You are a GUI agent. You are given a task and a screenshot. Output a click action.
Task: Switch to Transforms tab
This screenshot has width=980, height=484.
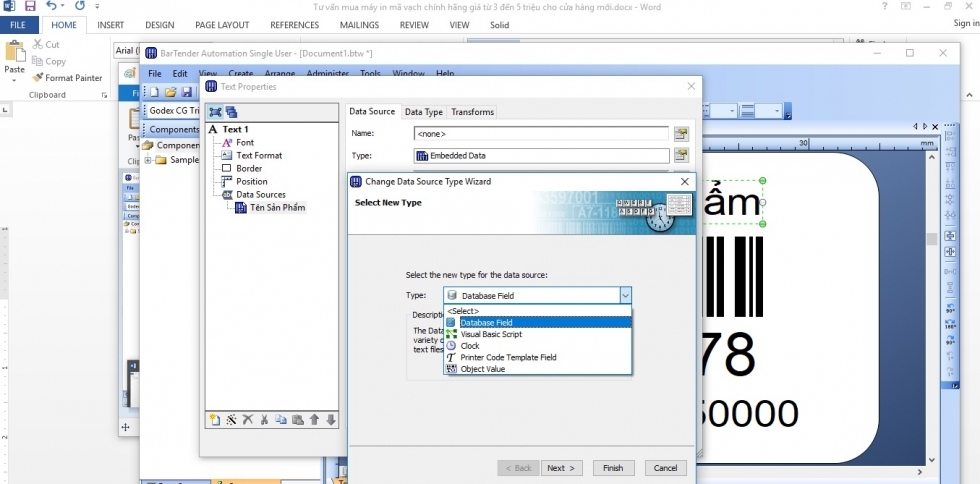pos(472,112)
